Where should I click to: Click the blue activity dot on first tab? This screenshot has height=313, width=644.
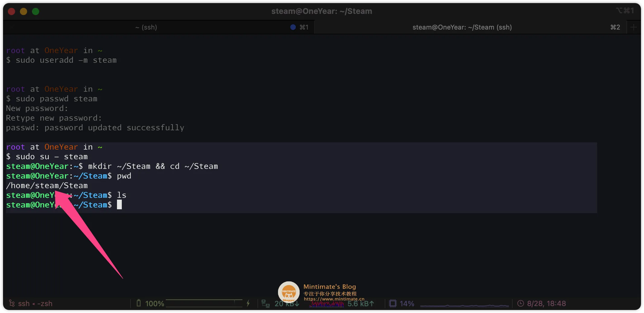(x=293, y=27)
